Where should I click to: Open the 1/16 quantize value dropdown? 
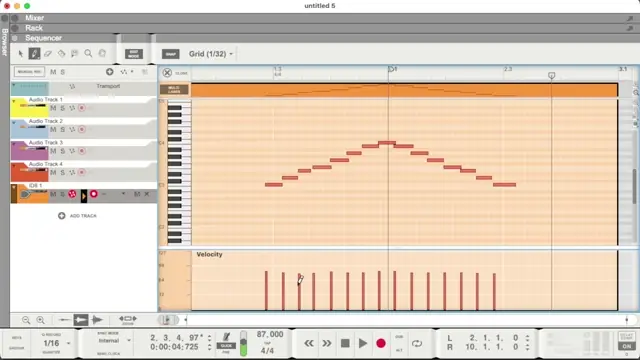(56, 343)
